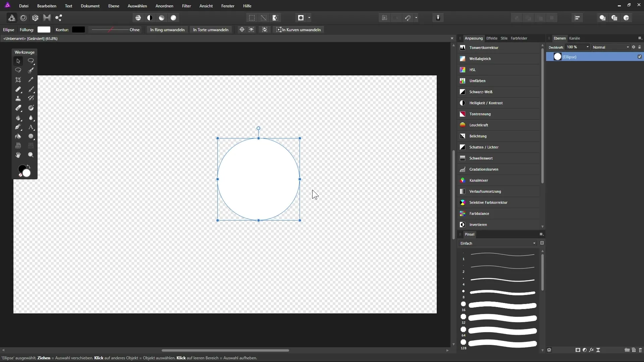
Task: Expand Quick Mask options arrow
Action: click(x=309, y=18)
